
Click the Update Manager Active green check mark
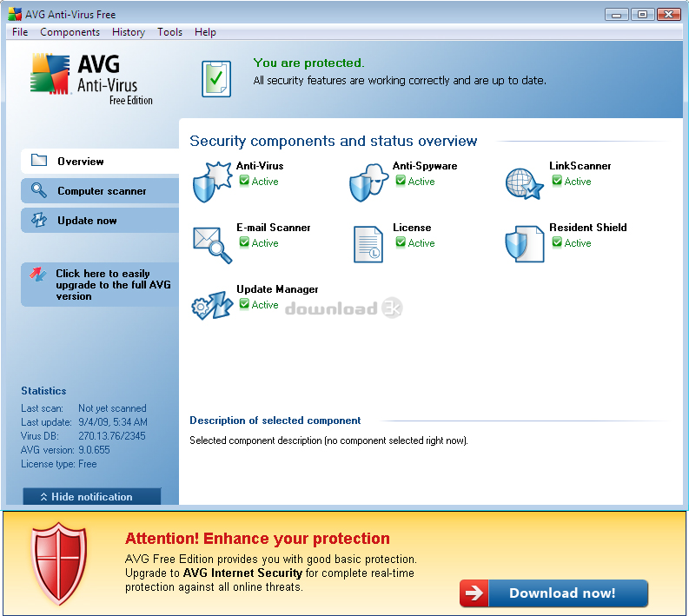tap(244, 303)
